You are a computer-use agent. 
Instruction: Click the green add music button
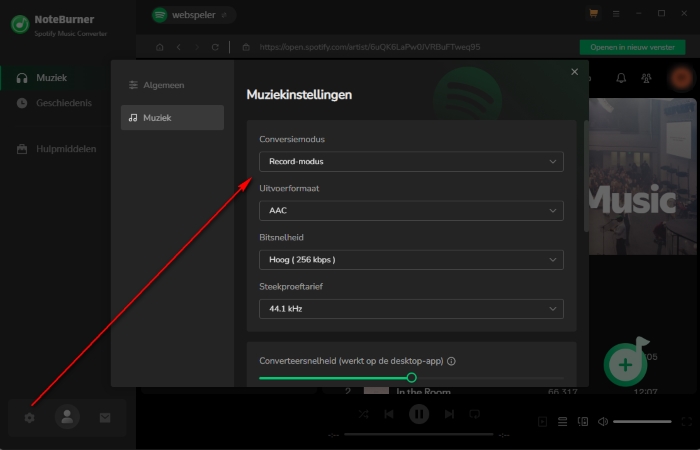pyautogui.click(x=625, y=364)
